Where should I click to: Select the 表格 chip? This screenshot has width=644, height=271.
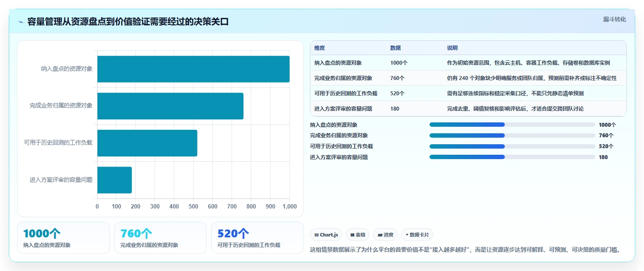pyautogui.click(x=358, y=235)
